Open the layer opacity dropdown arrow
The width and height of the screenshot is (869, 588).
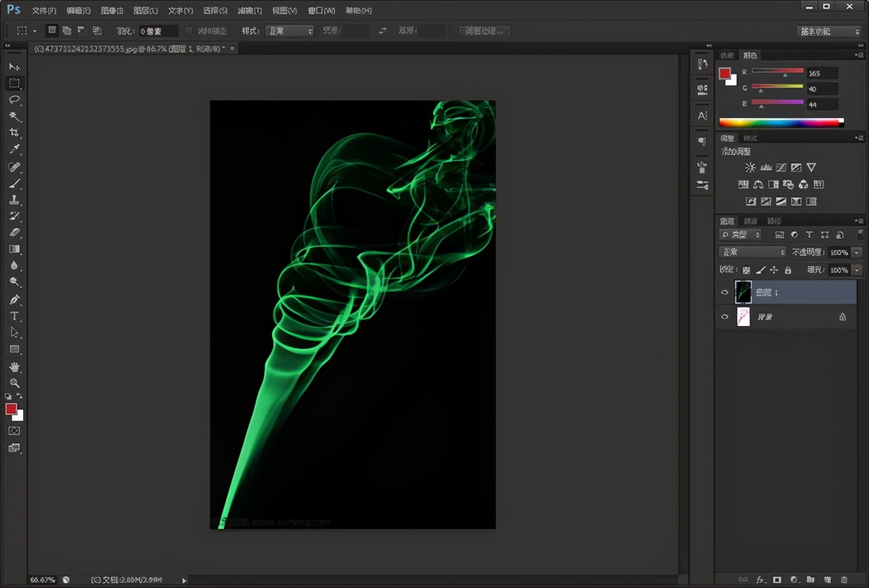[x=856, y=252]
